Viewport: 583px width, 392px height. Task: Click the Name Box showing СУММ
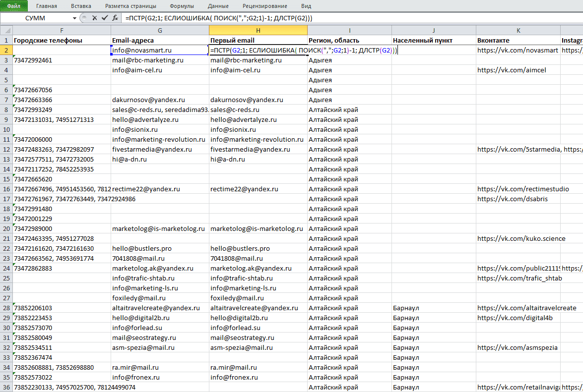pos(35,18)
